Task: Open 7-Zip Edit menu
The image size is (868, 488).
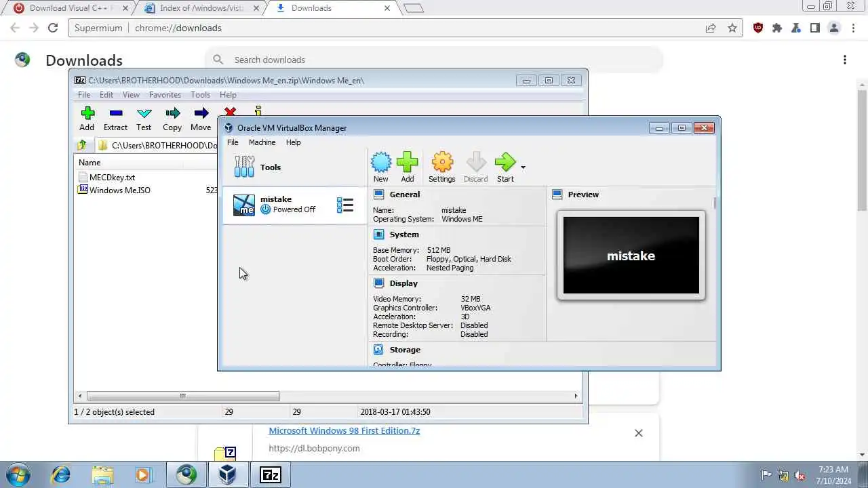Action: coord(106,95)
